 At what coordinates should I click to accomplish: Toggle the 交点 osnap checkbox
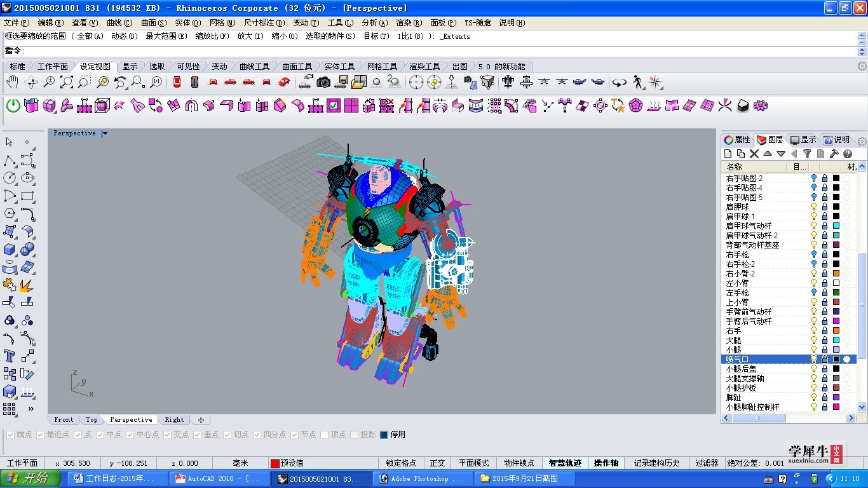point(168,435)
